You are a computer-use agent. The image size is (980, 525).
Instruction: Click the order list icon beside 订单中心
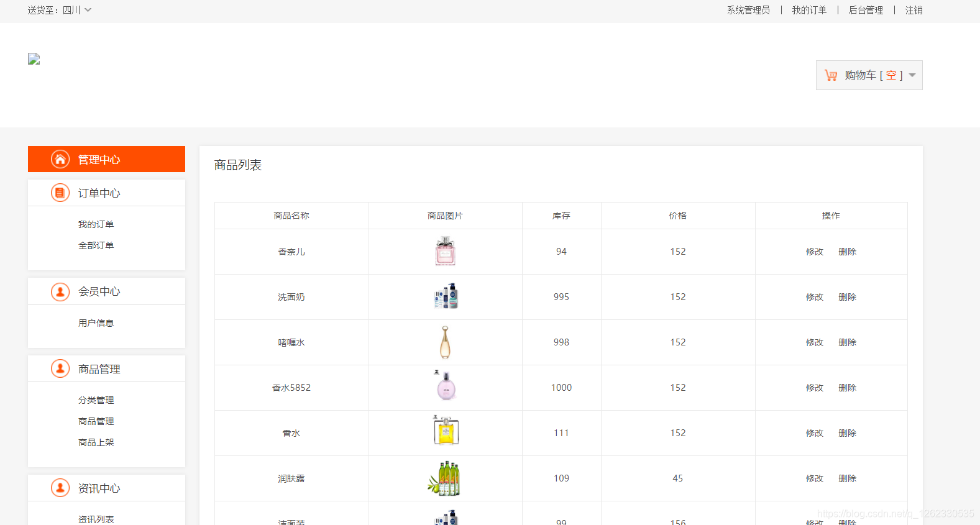60,193
